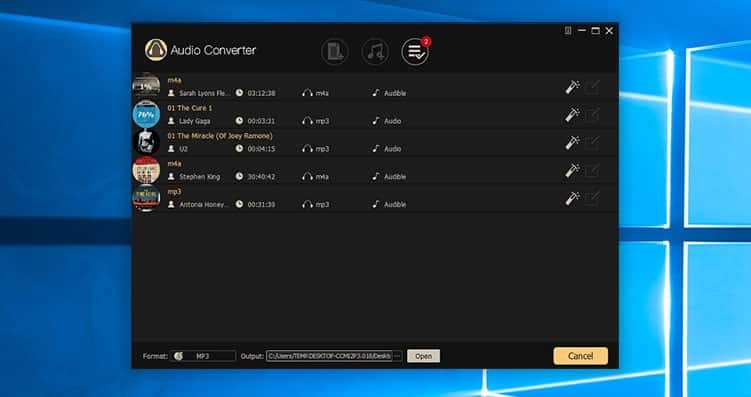
Task: Select the title '01 The Cure 1'
Action: (x=190, y=108)
